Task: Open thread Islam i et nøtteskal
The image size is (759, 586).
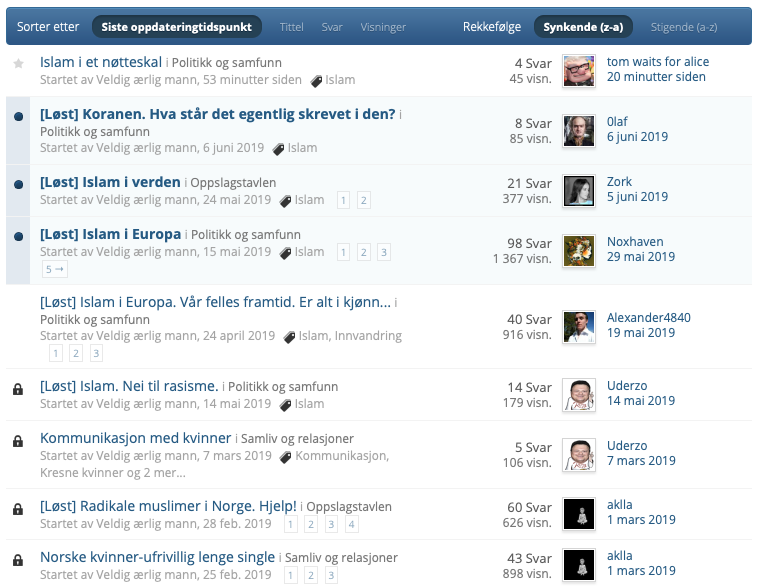Action: point(101,62)
